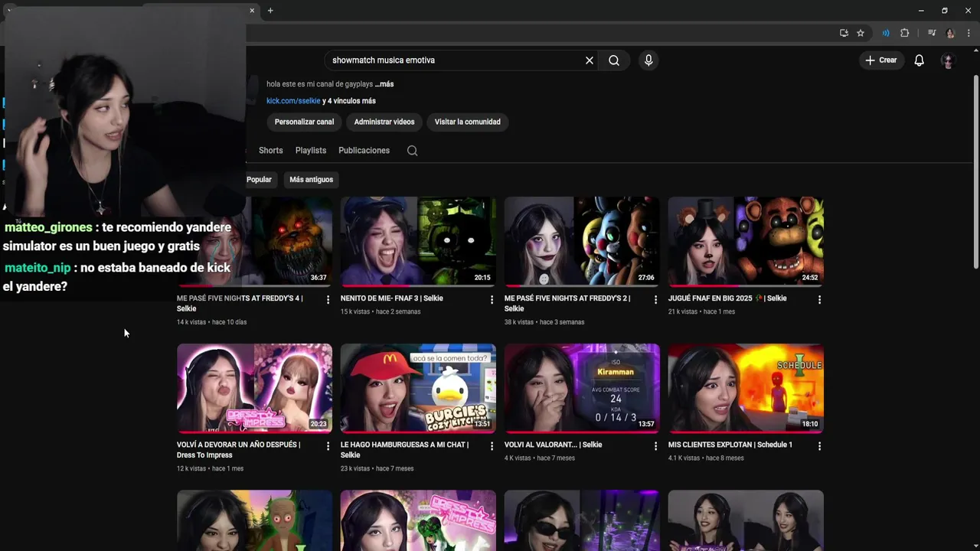
Task: Open options menu for Five Nights at Freddy's 2
Action: pyautogui.click(x=655, y=300)
